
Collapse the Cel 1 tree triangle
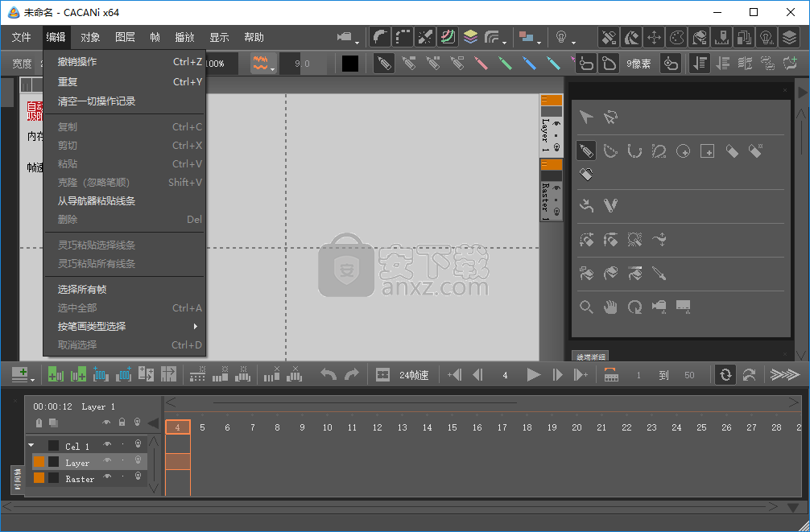coord(31,445)
